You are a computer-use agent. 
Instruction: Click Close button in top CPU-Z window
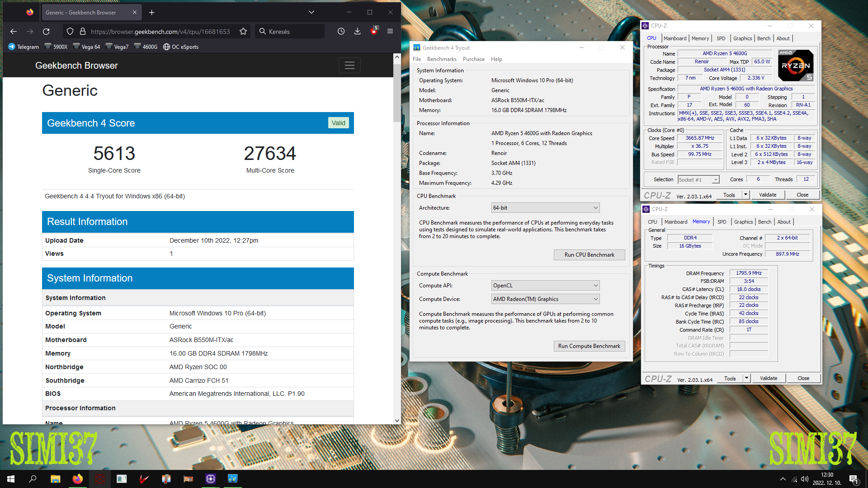[x=802, y=195]
